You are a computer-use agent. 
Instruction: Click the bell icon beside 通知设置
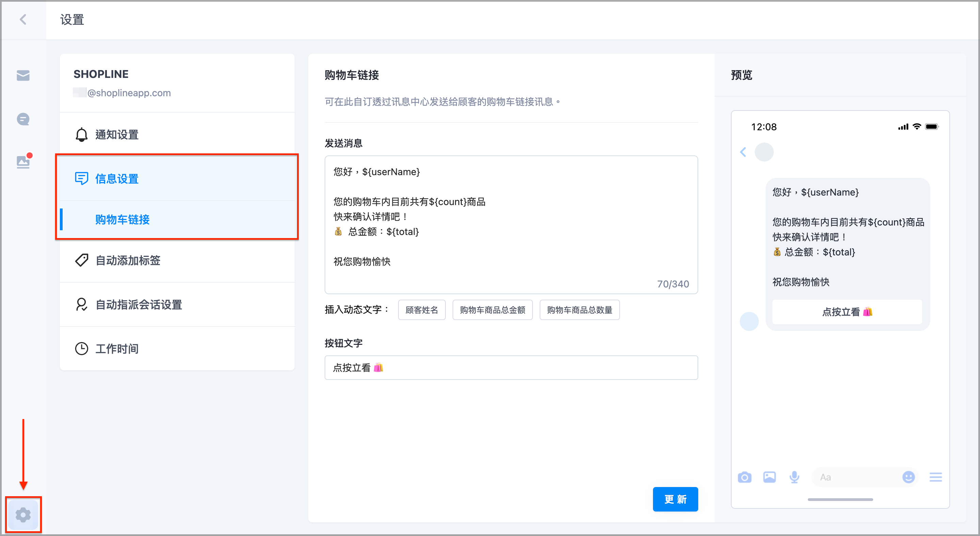81,135
